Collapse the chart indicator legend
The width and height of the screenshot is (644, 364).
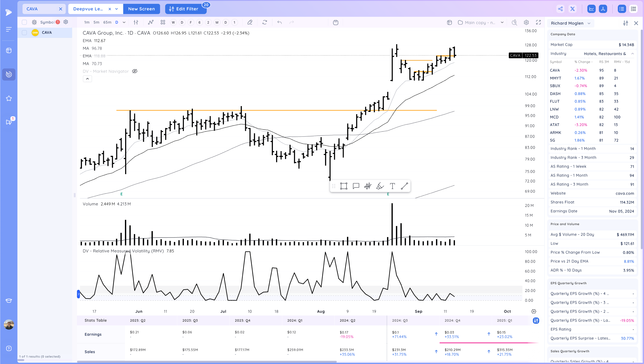click(x=87, y=79)
